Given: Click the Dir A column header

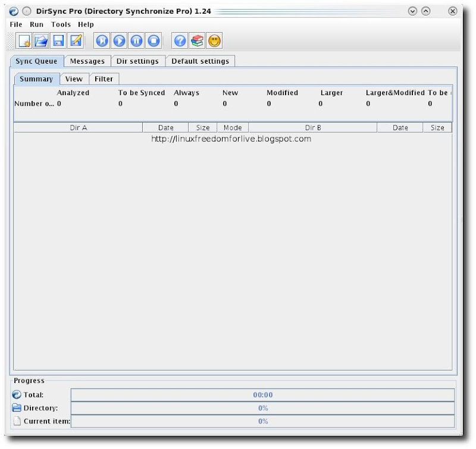Looking at the screenshot, I should point(79,128).
